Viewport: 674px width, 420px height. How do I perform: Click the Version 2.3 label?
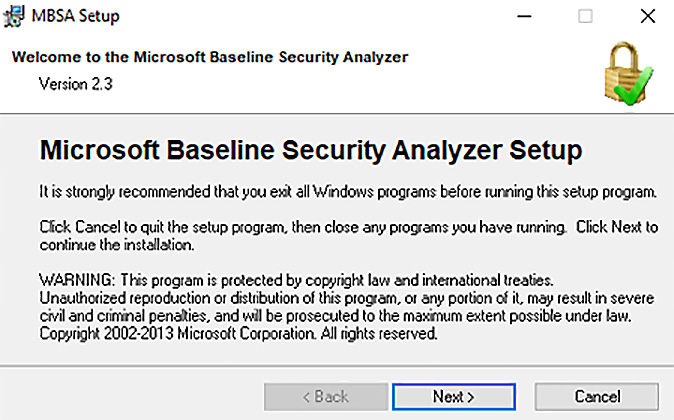[x=76, y=84]
